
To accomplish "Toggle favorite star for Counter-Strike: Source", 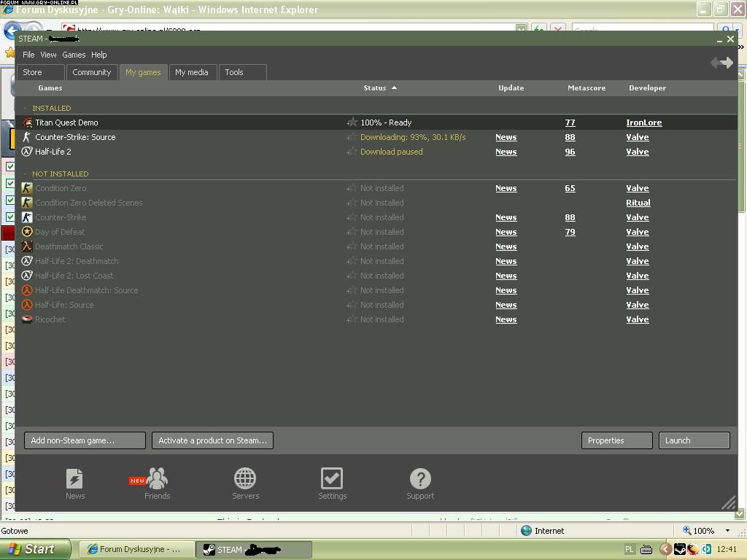I will 352,137.
